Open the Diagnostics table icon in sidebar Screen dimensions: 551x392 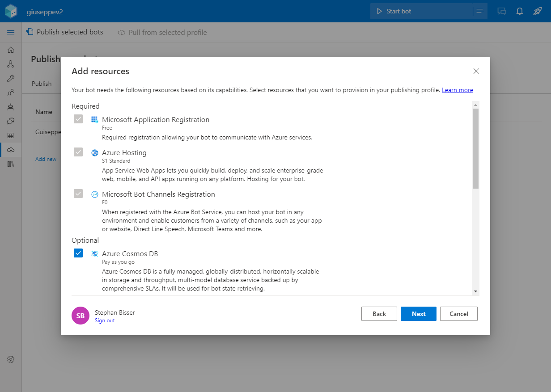(11, 135)
